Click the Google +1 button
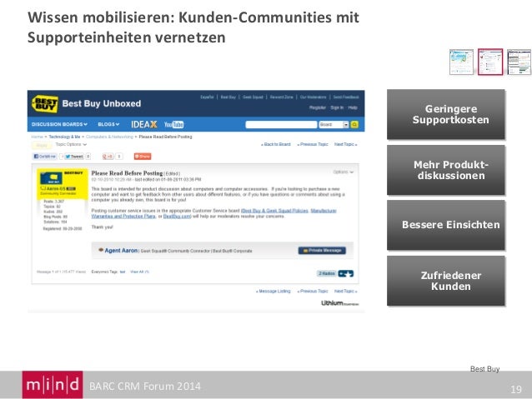The height and width of the screenshot is (399, 532). click(x=108, y=157)
